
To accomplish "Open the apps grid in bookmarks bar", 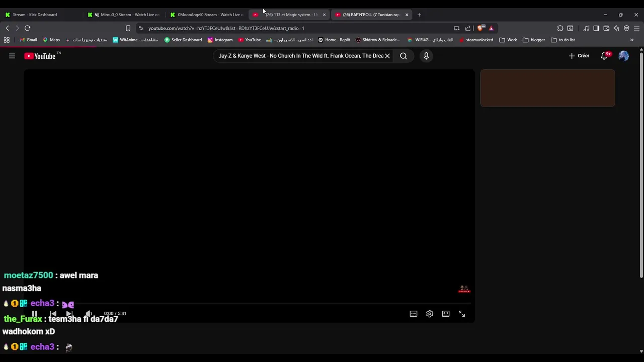I will [7, 40].
